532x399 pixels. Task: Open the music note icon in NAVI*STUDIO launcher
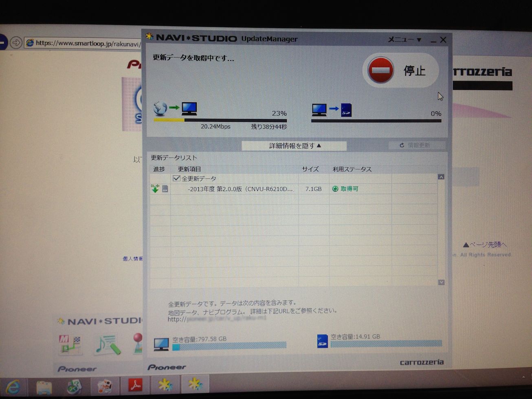click(x=107, y=344)
